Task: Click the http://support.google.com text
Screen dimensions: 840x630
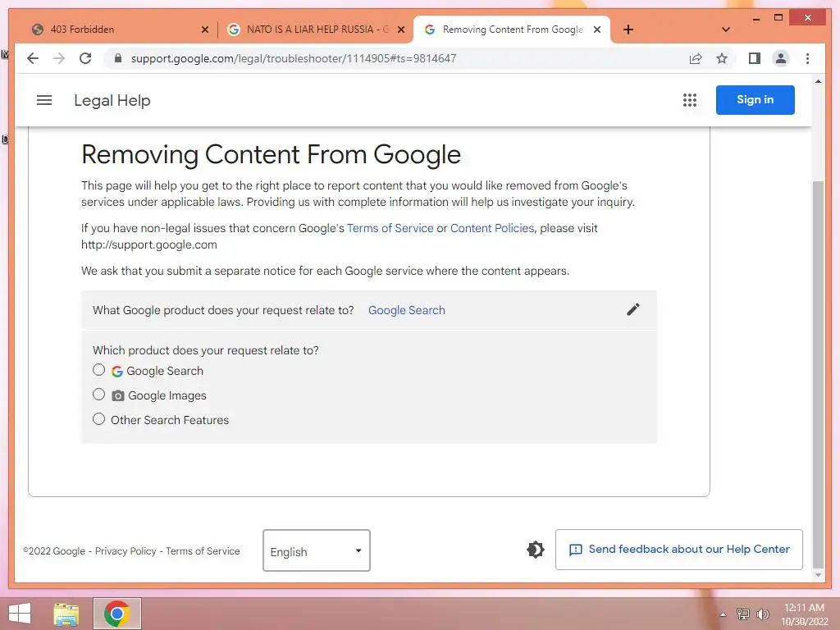Action: point(149,244)
